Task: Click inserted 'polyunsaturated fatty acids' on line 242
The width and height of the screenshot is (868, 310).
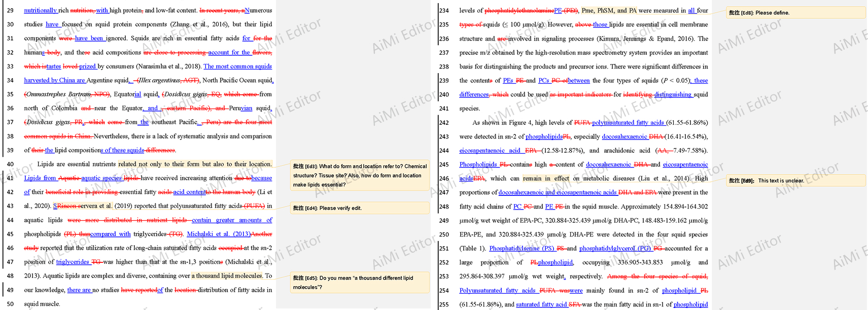Action: point(628,123)
